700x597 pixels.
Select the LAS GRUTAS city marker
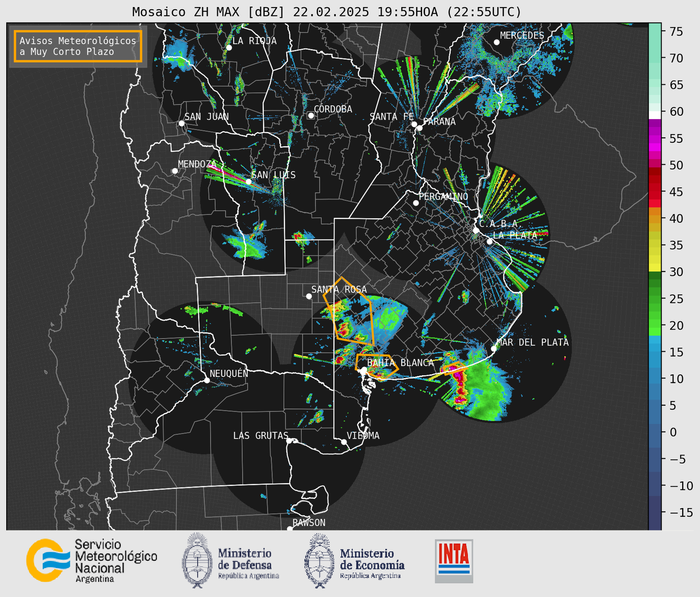pyautogui.click(x=289, y=441)
